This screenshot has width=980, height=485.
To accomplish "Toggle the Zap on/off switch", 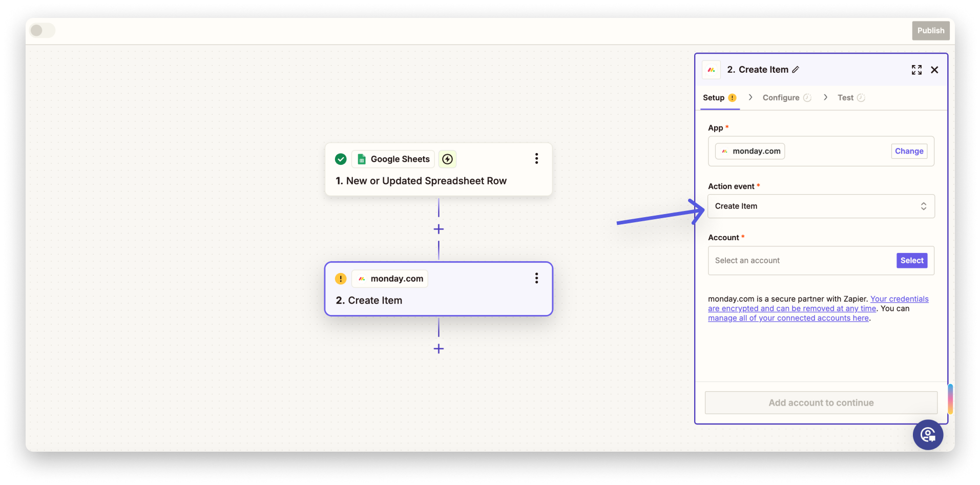I will 43,30.
